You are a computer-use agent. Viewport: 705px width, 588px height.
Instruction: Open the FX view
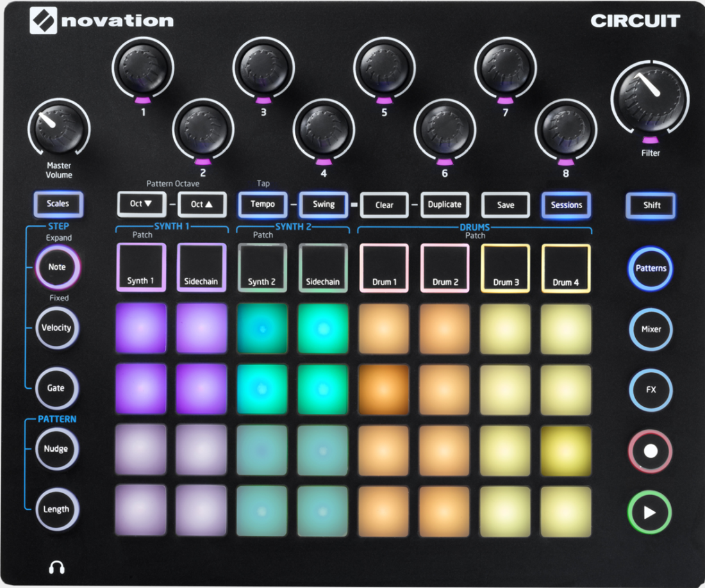pyautogui.click(x=650, y=390)
